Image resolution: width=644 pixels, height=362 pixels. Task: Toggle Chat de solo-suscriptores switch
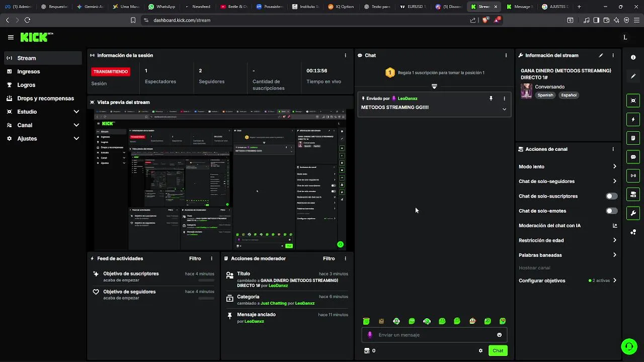[x=612, y=196]
